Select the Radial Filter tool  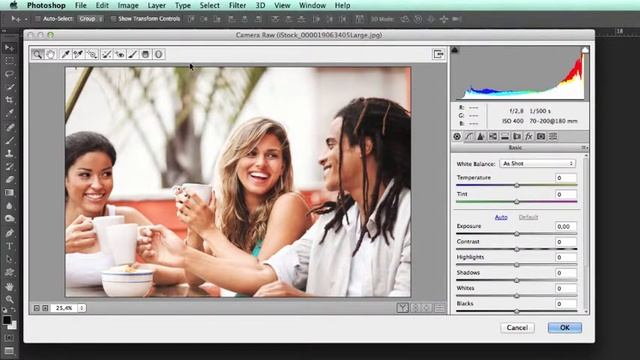pos(159,54)
